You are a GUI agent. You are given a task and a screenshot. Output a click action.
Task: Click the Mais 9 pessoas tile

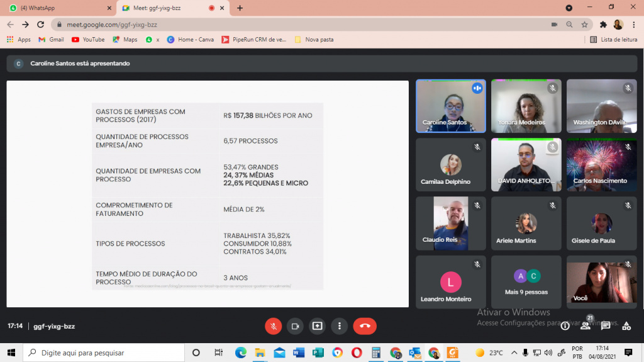[526, 282]
